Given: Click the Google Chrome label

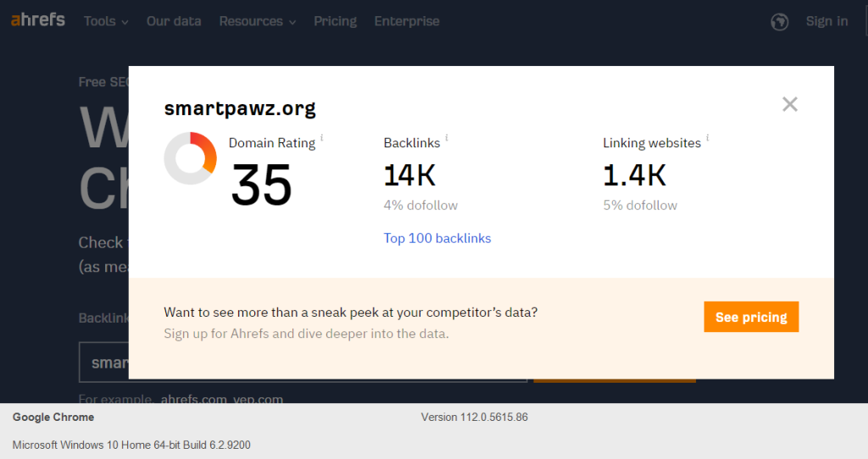Looking at the screenshot, I should click(53, 417).
